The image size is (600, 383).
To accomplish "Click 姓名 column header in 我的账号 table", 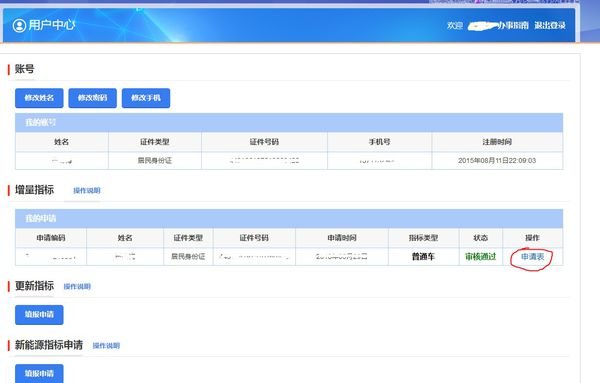I will (x=62, y=142).
